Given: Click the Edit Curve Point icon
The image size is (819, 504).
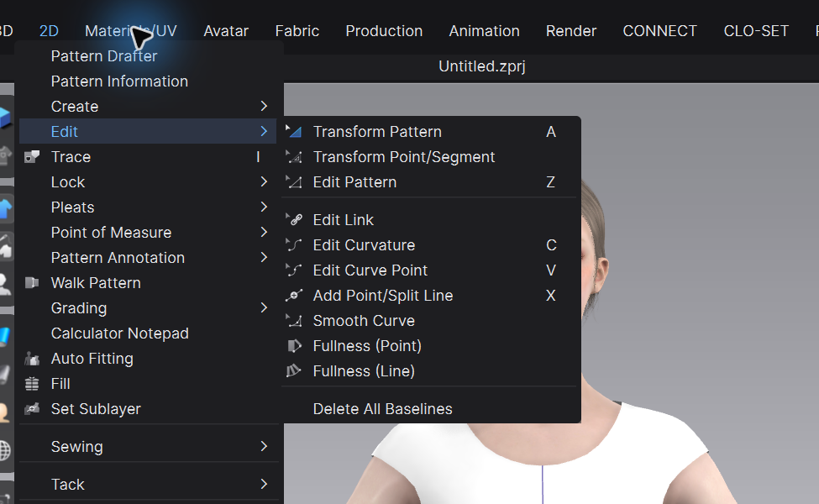Looking at the screenshot, I should pos(294,270).
